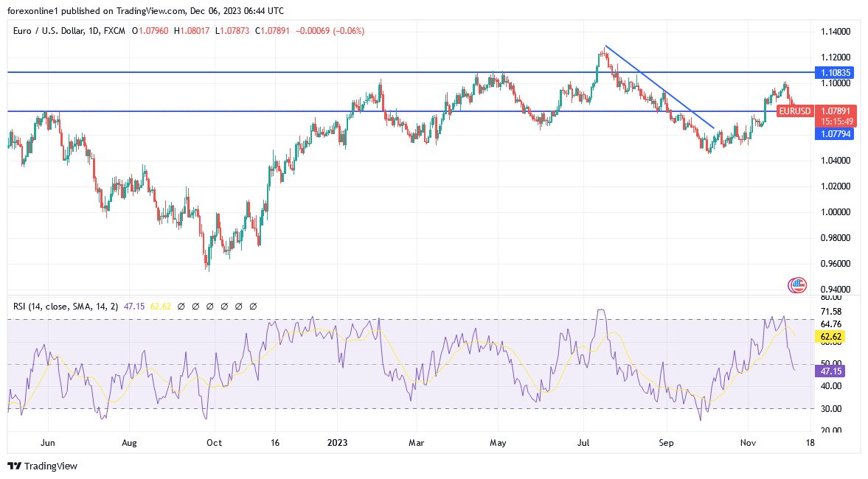This screenshot has height=479, width=868.
Task: Click the 30.00 RSI axis label
Action: (831, 409)
